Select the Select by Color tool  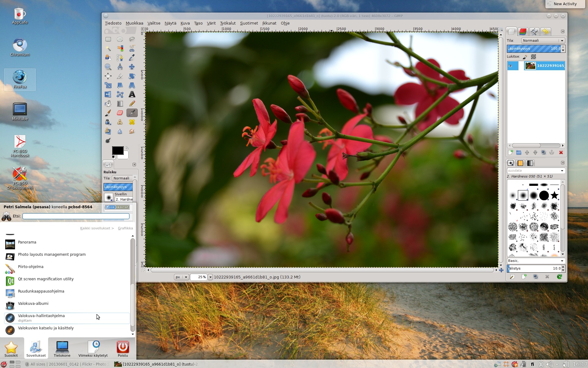120,48
